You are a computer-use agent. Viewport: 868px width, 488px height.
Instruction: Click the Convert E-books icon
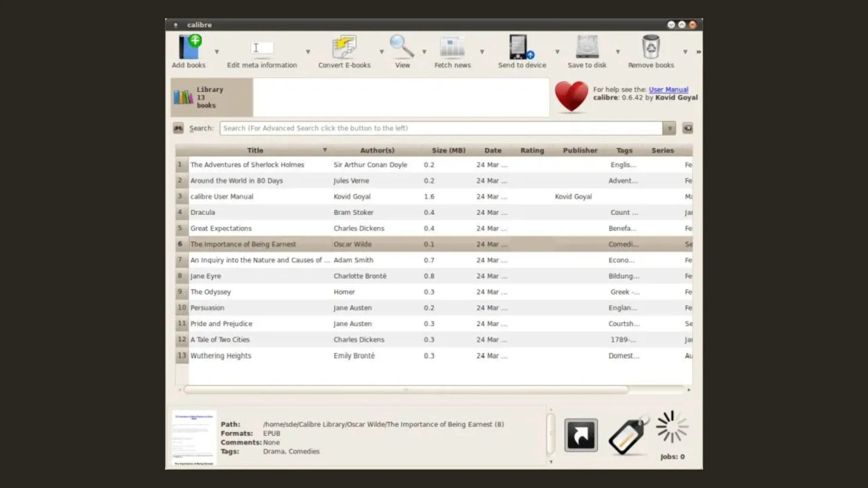pos(344,47)
